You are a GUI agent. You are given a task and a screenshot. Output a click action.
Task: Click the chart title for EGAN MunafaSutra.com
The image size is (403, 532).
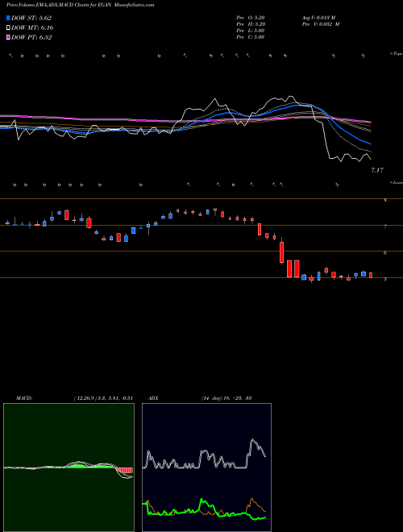click(x=81, y=5)
